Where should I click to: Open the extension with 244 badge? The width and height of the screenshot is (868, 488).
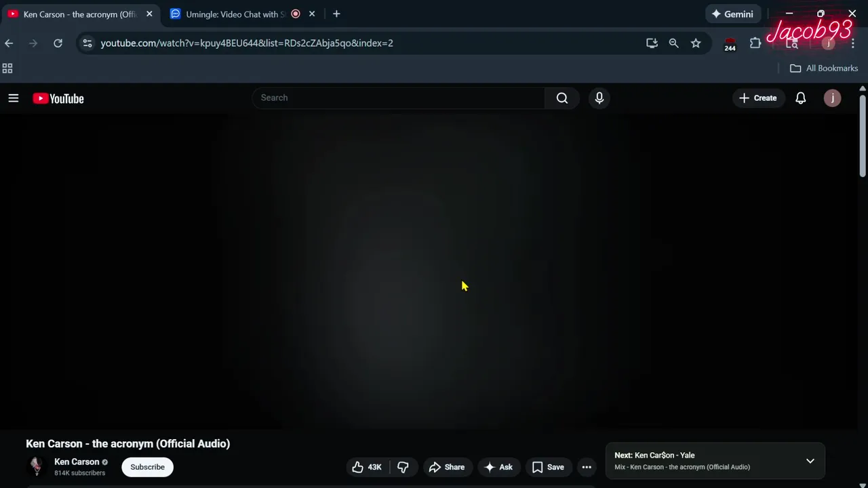(x=730, y=44)
